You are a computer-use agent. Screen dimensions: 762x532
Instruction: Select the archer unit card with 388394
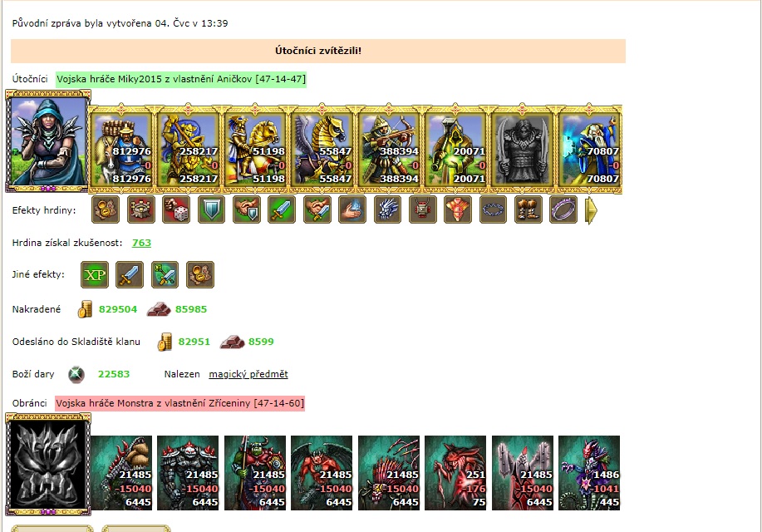389,150
